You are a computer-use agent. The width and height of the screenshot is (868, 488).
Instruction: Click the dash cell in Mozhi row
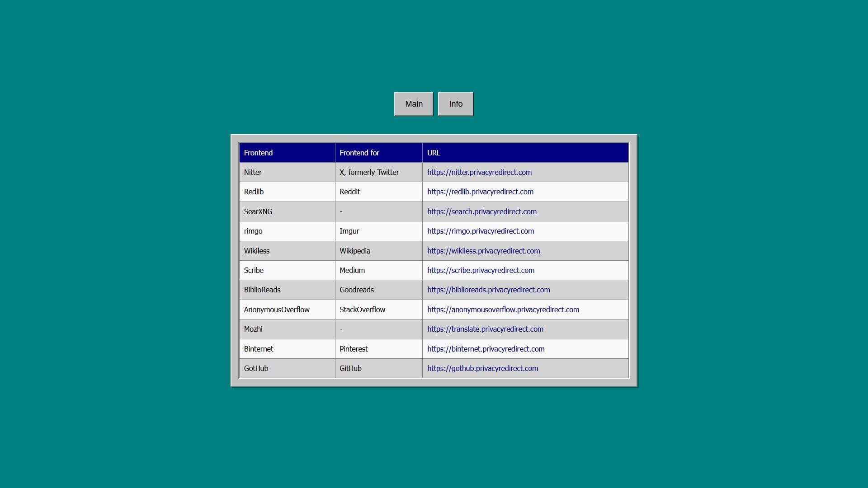coord(379,329)
